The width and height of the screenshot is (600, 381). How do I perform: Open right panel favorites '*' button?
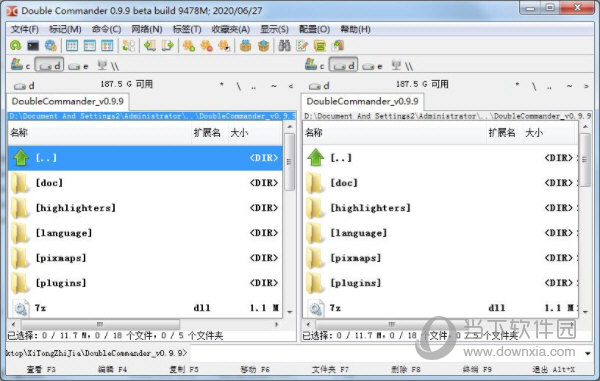[517, 85]
